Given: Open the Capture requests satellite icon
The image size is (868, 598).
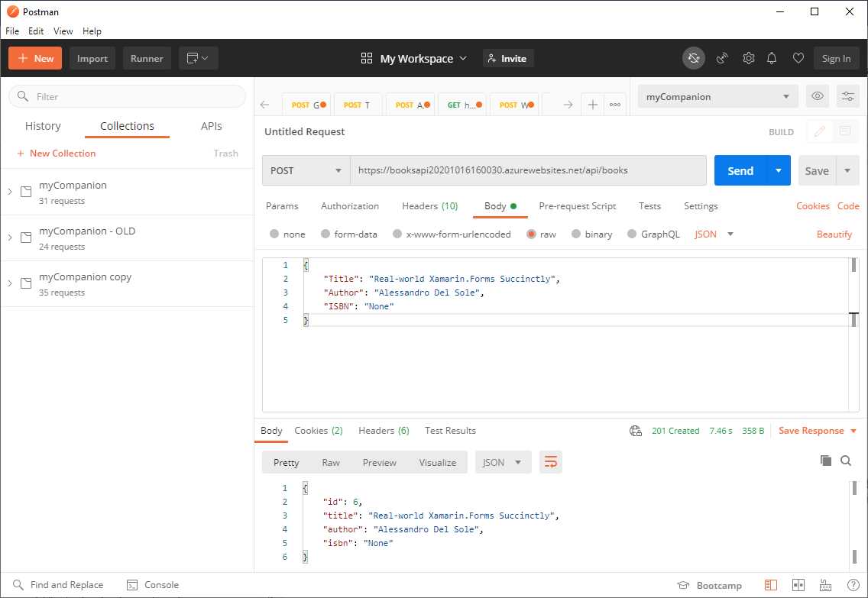Looking at the screenshot, I should pos(721,57).
